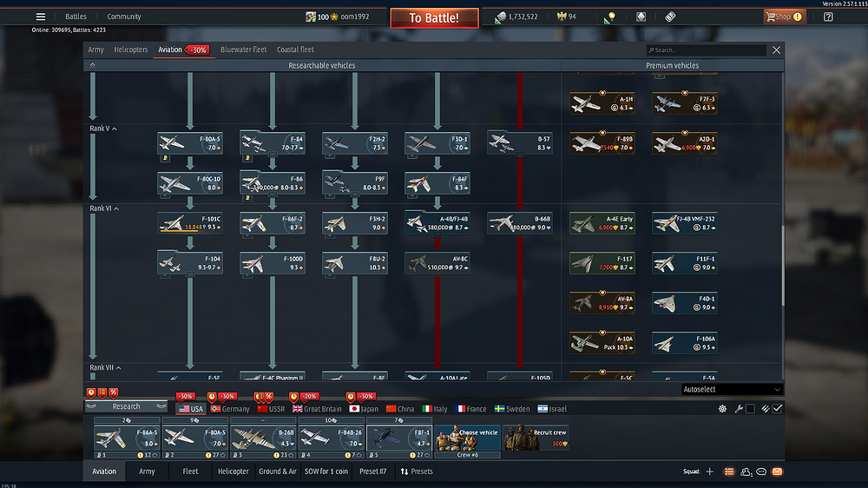Viewport: 868px width, 488px height.
Task: Open the main hamburger menu
Action: click(x=41, y=16)
